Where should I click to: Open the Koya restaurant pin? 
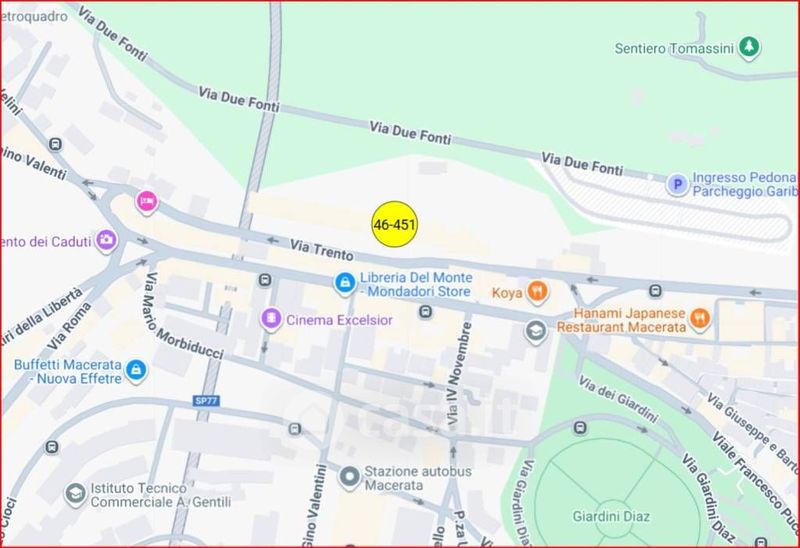537,292
